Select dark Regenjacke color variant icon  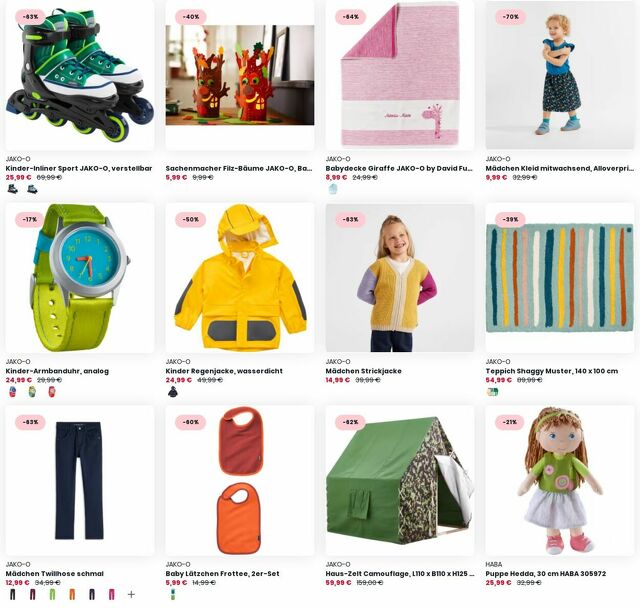coord(173,392)
